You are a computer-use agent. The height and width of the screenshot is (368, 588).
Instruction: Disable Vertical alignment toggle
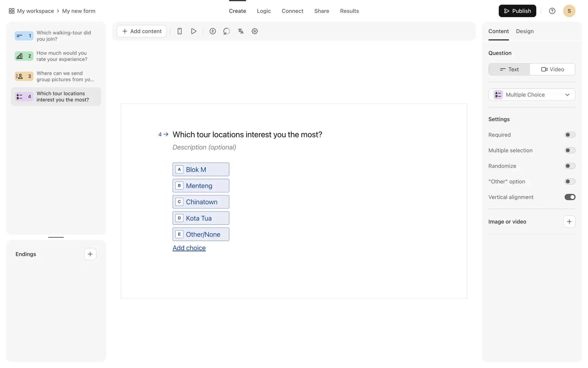570,197
